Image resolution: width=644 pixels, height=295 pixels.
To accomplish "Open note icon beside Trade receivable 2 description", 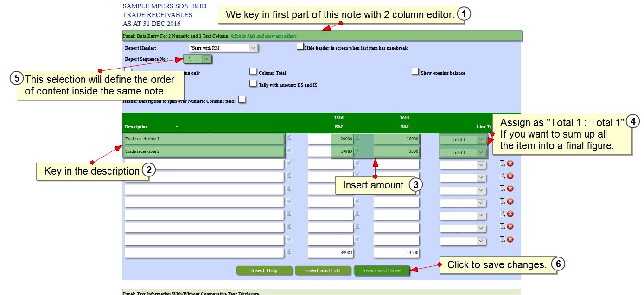I will (x=289, y=151).
